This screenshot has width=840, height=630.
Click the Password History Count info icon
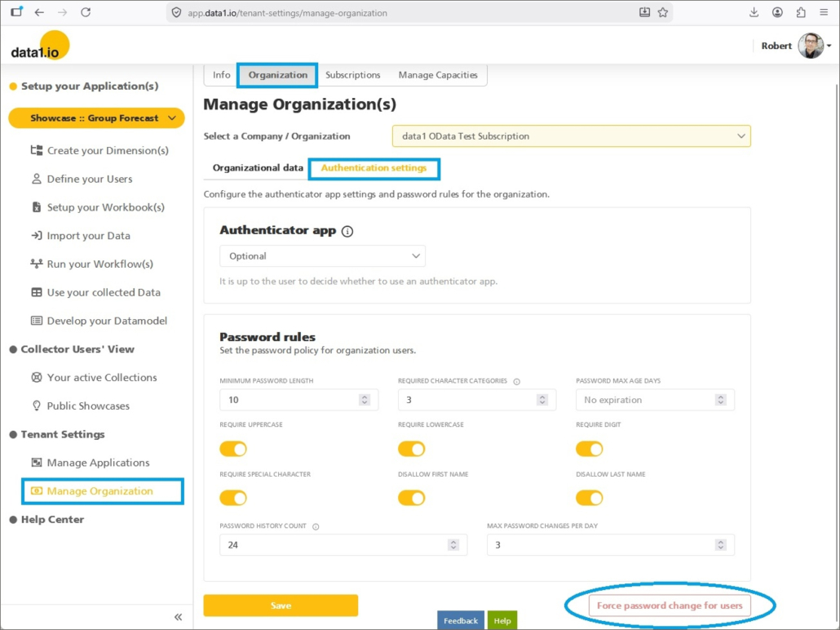click(x=316, y=526)
